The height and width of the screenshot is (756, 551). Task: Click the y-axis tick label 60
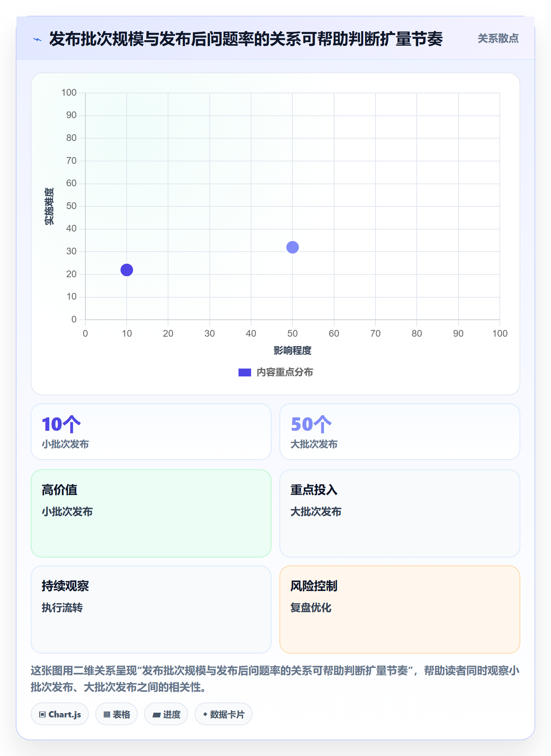pos(71,183)
